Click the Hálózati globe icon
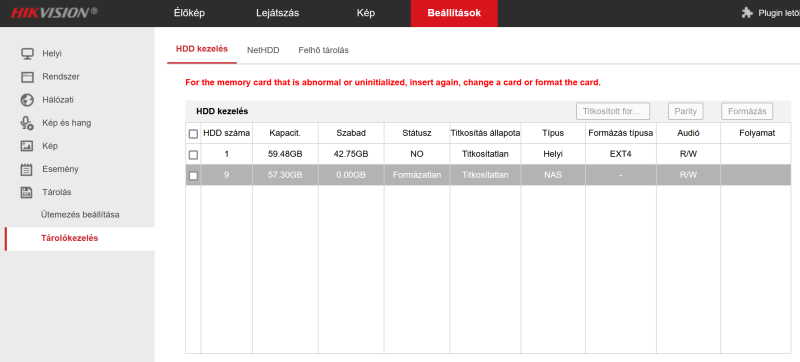The height and width of the screenshot is (362, 800). coord(27,100)
